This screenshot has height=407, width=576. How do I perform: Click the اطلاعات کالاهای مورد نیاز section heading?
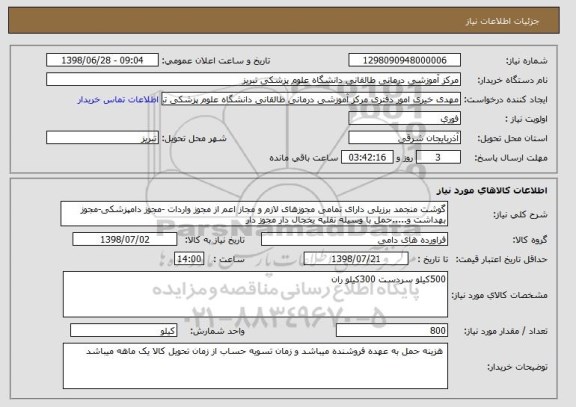[492, 190]
